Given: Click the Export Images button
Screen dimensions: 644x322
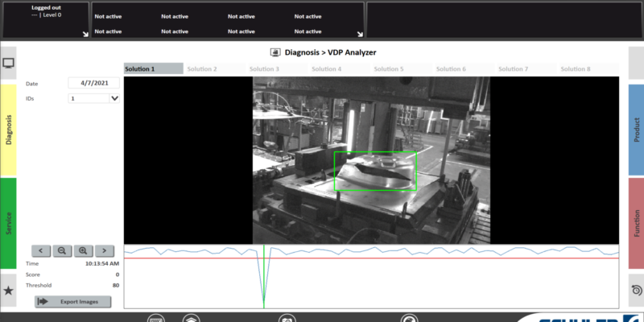Looking at the screenshot, I should pos(73,302).
